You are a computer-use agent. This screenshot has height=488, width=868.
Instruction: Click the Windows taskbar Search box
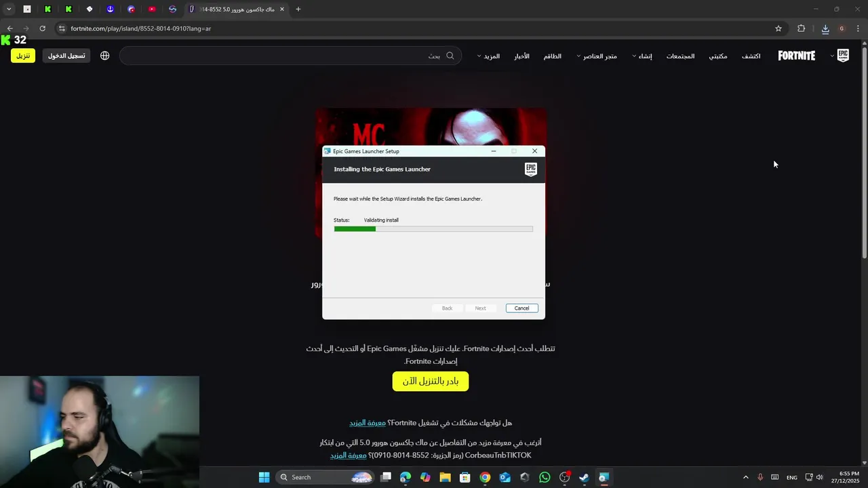(325, 477)
